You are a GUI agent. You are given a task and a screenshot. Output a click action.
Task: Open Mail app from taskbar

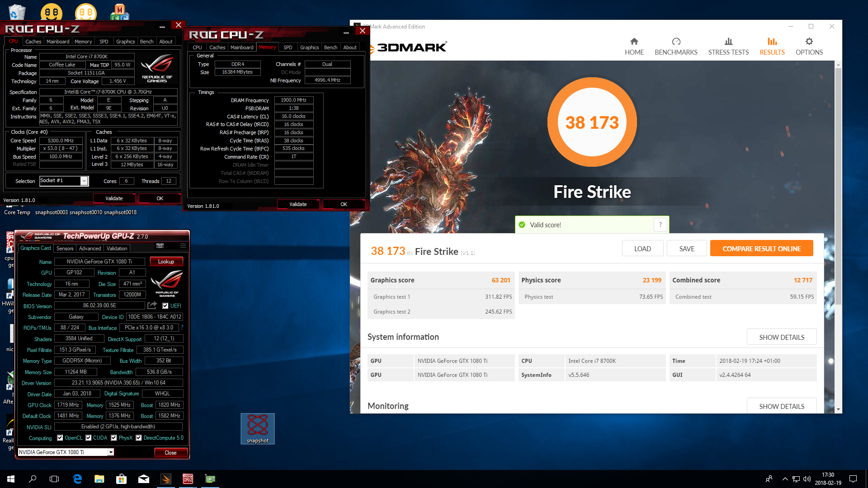(144, 479)
